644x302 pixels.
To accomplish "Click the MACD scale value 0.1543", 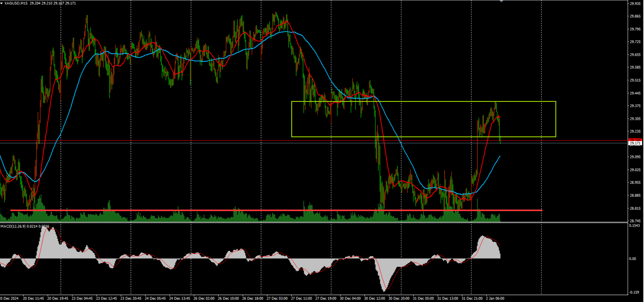I will (x=635, y=225).
